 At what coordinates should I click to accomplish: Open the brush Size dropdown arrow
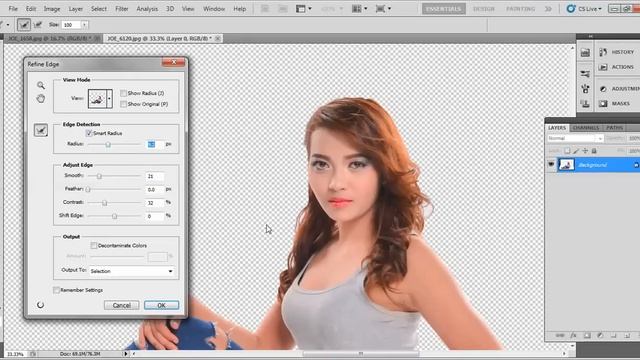(84, 25)
